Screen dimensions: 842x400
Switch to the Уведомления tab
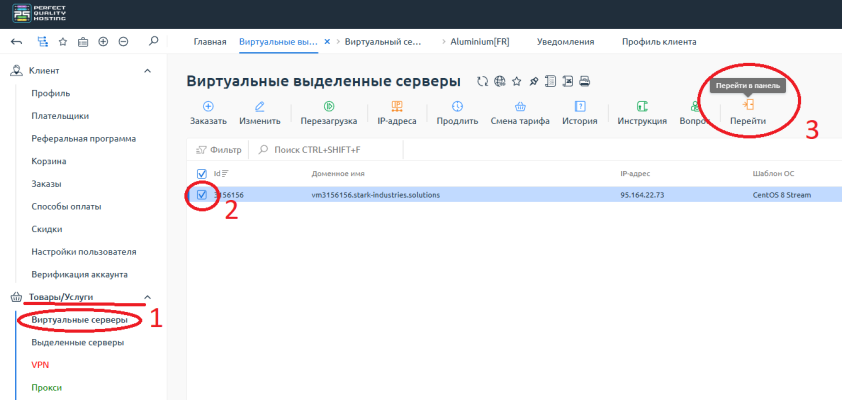pyautogui.click(x=565, y=42)
